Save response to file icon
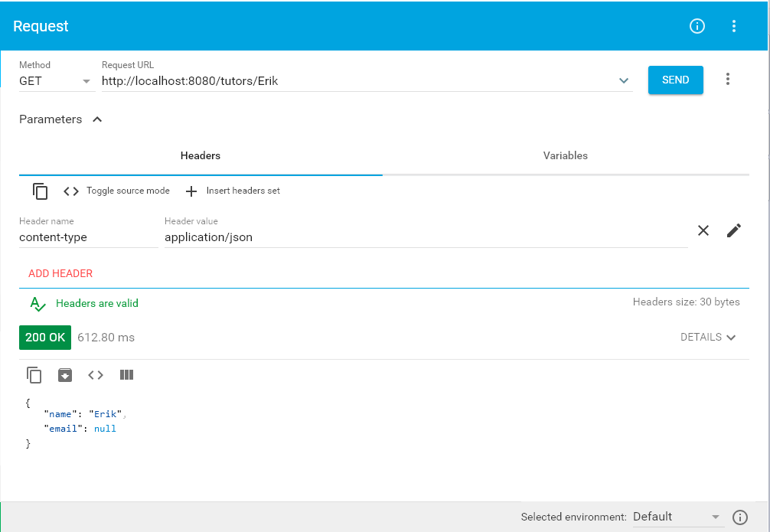Screen dimensions: 770x532 [65, 375]
